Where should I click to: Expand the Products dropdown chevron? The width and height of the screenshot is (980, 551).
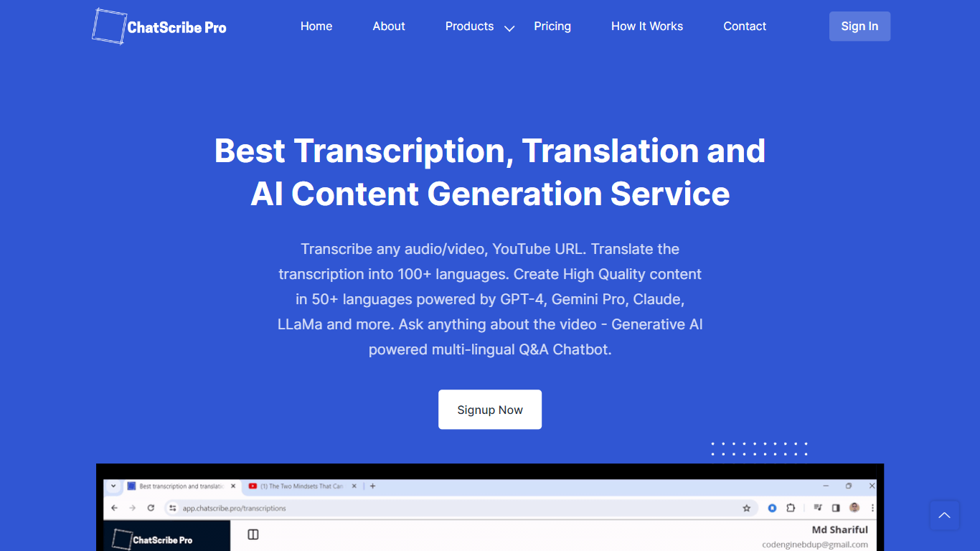[509, 29]
